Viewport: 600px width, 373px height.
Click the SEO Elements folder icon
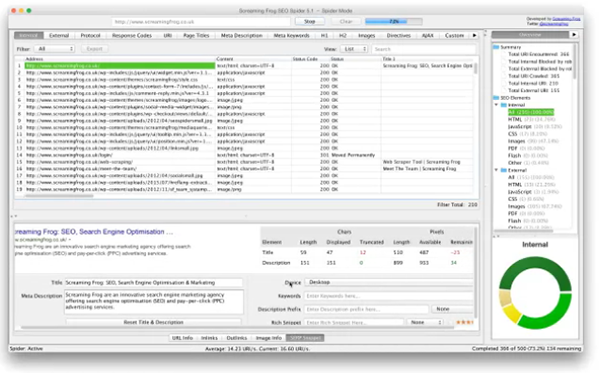coord(496,98)
